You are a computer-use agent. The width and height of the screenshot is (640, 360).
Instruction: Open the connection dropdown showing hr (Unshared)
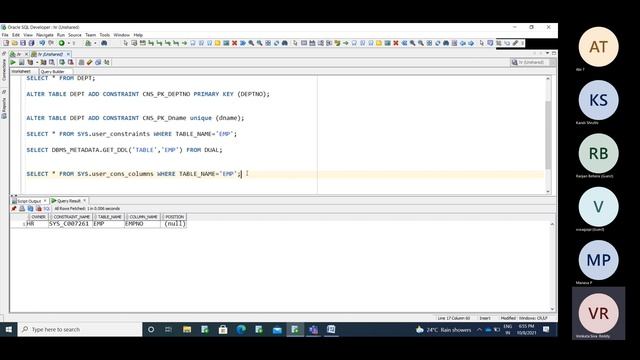click(533, 62)
